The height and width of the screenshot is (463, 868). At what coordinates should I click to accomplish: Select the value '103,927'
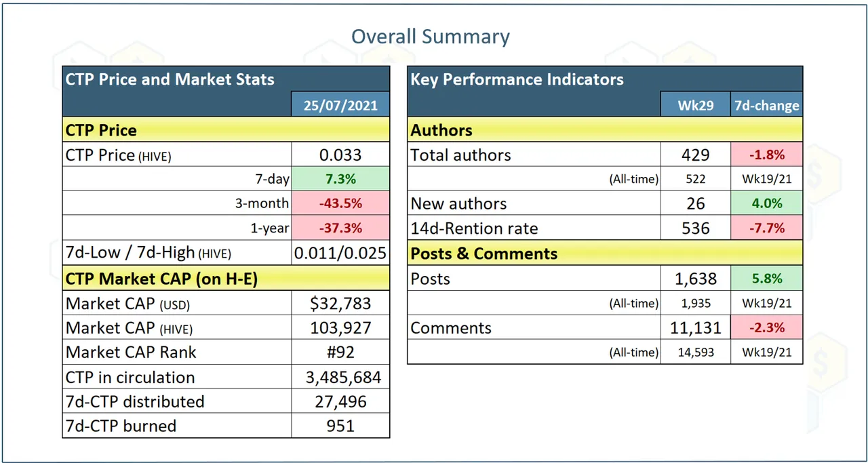pos(340,328)
